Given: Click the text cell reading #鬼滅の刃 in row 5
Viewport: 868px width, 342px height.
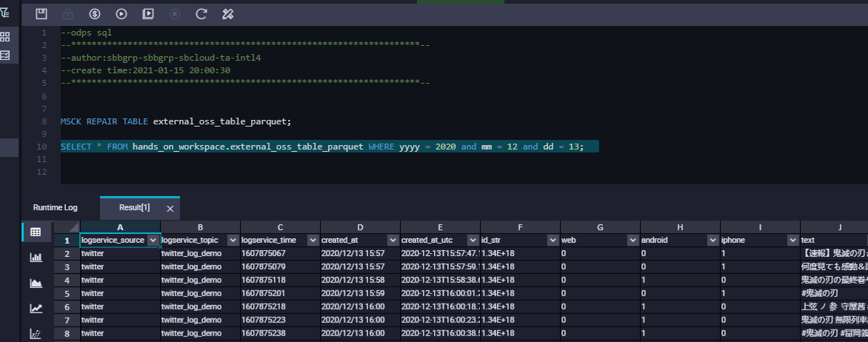Looking at the screenshot, I should coord(834,293).
